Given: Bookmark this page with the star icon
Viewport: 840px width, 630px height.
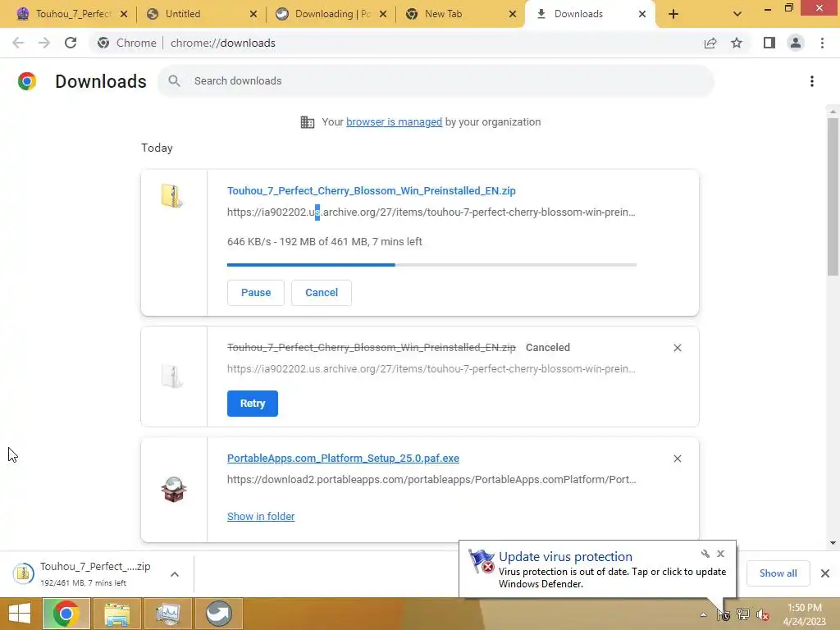Looking at the screenshot, I should coord(737,43).
